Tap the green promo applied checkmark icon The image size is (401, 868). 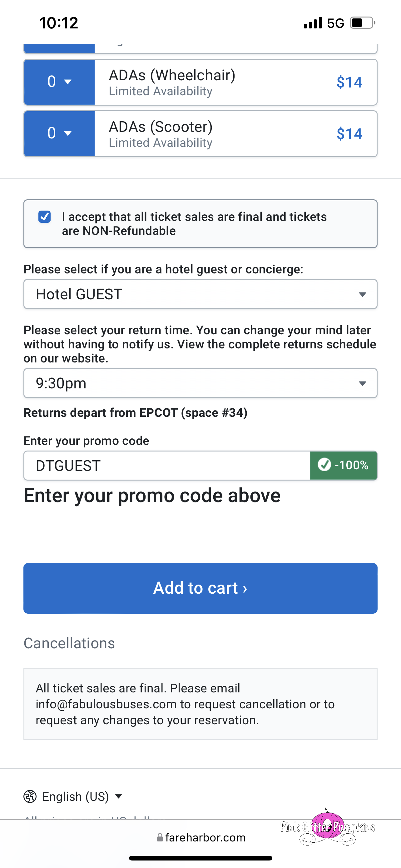click(324, 465)
